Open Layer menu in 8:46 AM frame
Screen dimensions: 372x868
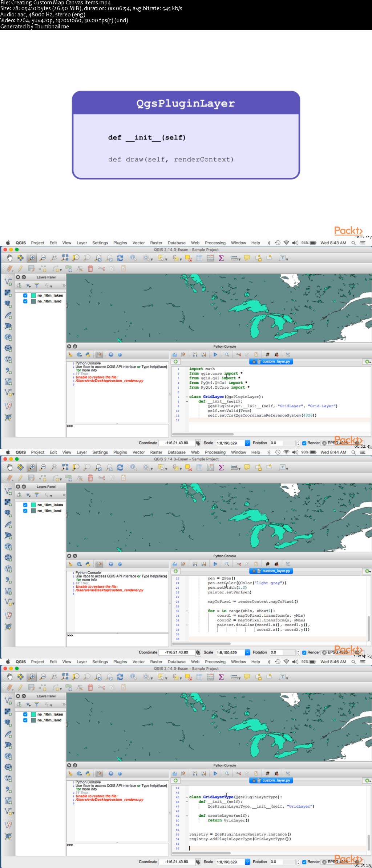82,662
